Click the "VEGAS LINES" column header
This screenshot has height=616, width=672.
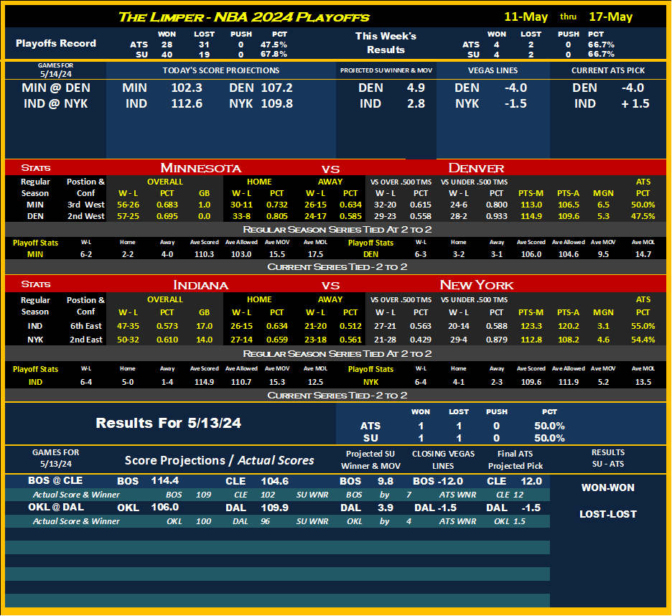(x=493, y=71)
